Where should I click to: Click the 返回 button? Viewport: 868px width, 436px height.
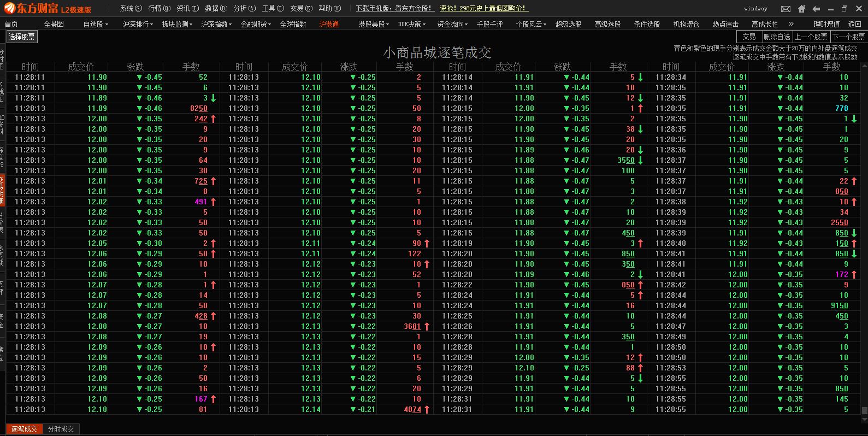click(854, 24)
